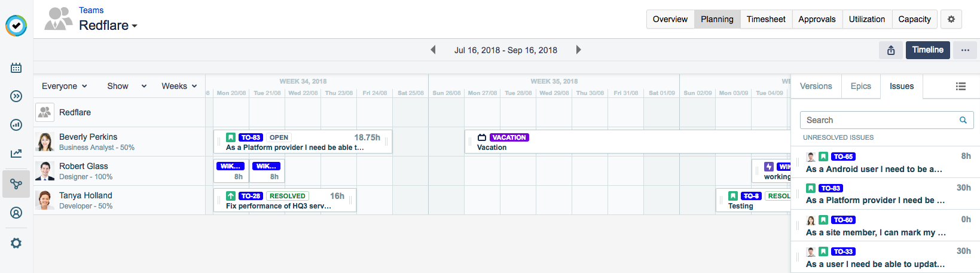Image resolution: width=980 pixels, height=273 pixels.
Task: Click the user account circle sidebar icon
Action: pyautogui.click(x=16, y=213)
